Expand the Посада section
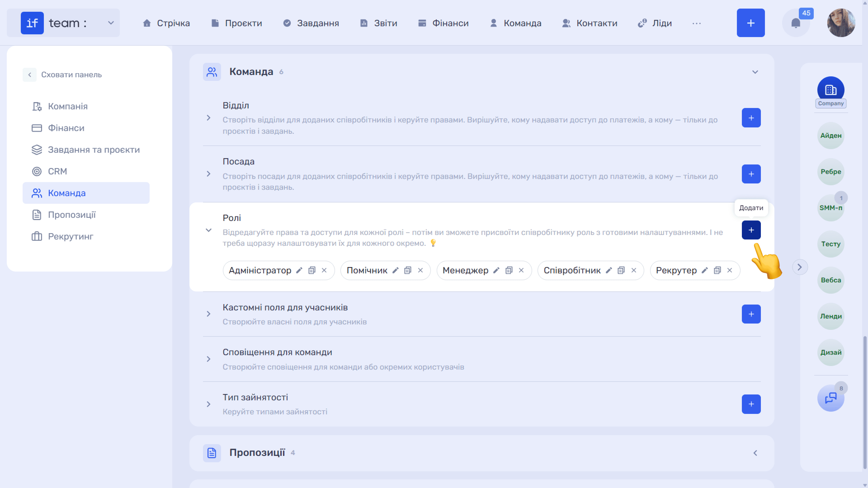Viewport: 868px width, 488px height. [209, 174]
